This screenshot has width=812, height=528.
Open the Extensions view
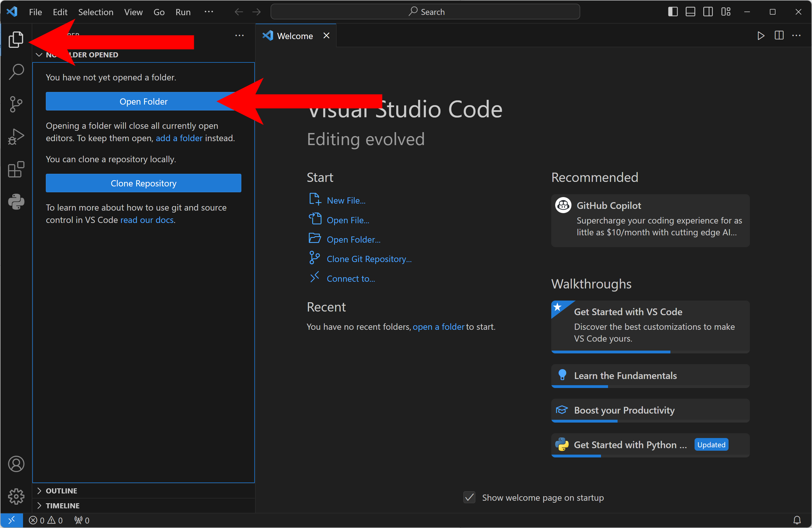click(16, 169)
